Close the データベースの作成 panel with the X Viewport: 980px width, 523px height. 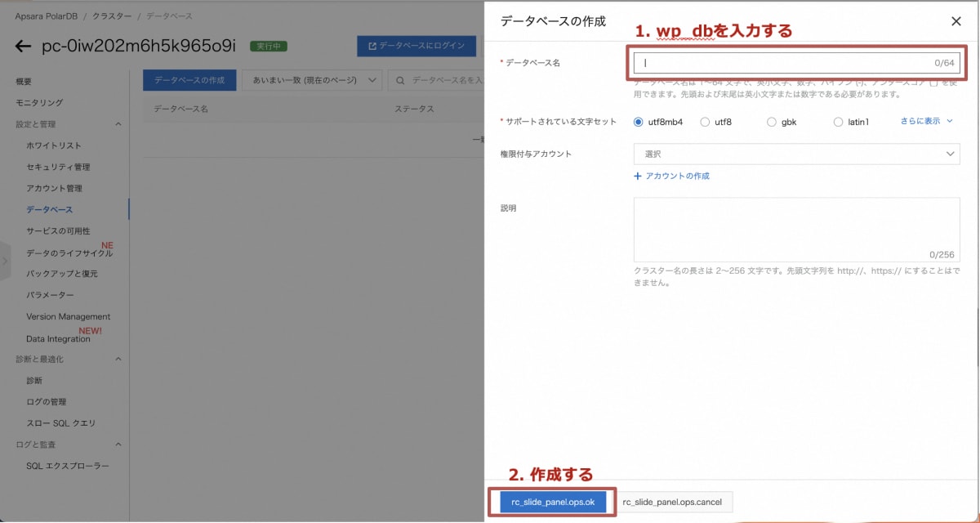tap(955, 21)
